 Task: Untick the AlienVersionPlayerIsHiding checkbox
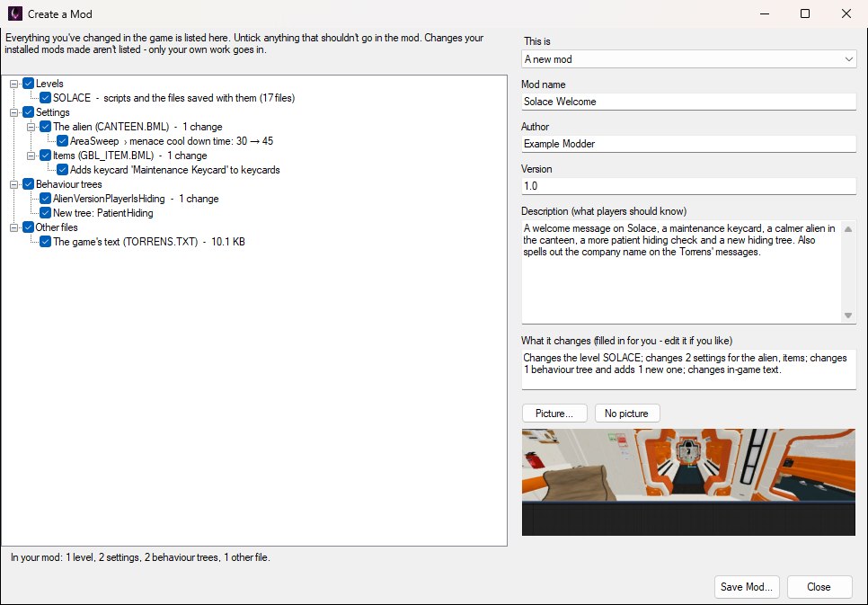coord(46,199)
